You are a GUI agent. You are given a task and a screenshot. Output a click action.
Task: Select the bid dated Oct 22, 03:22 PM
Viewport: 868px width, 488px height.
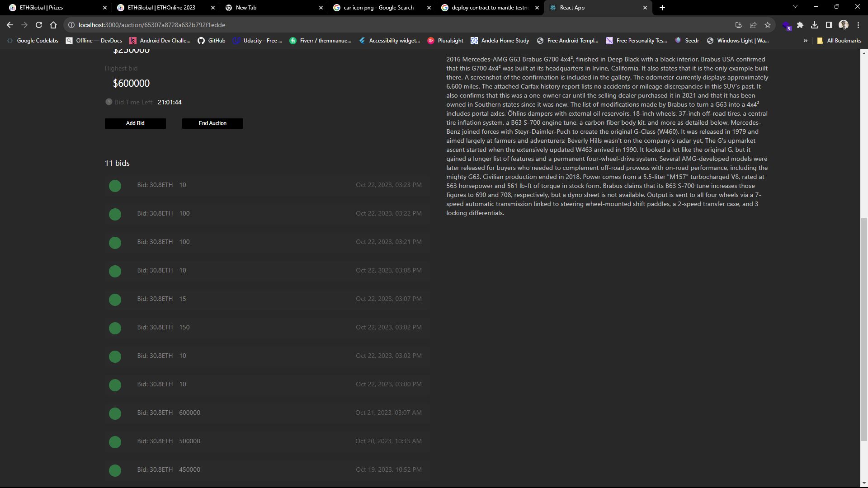[267, 214]
